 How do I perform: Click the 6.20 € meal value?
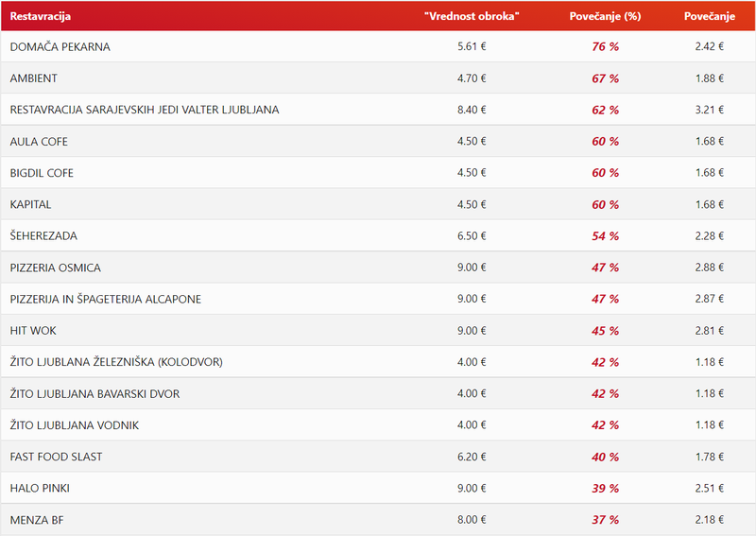[472, 457]
